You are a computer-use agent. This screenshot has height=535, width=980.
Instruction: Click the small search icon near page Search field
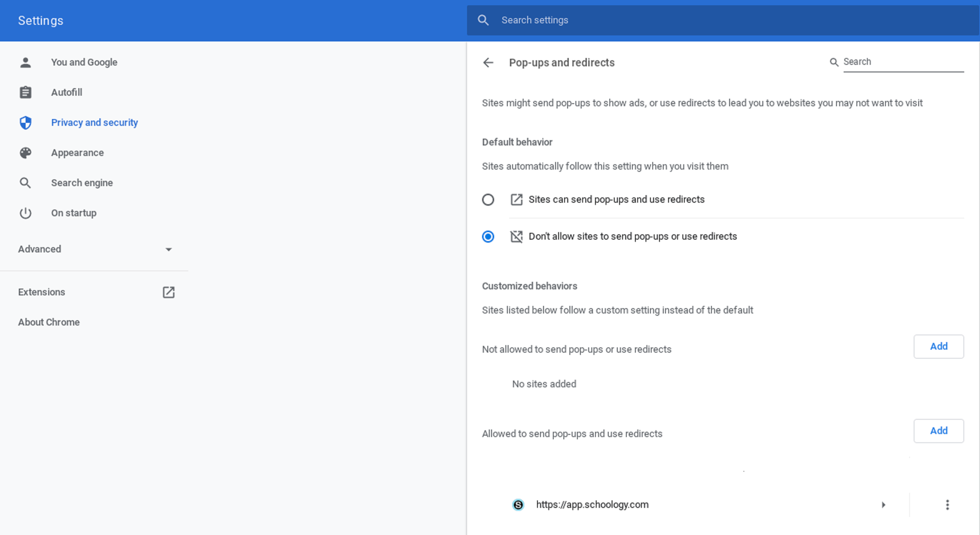click(x=834, y=62)
